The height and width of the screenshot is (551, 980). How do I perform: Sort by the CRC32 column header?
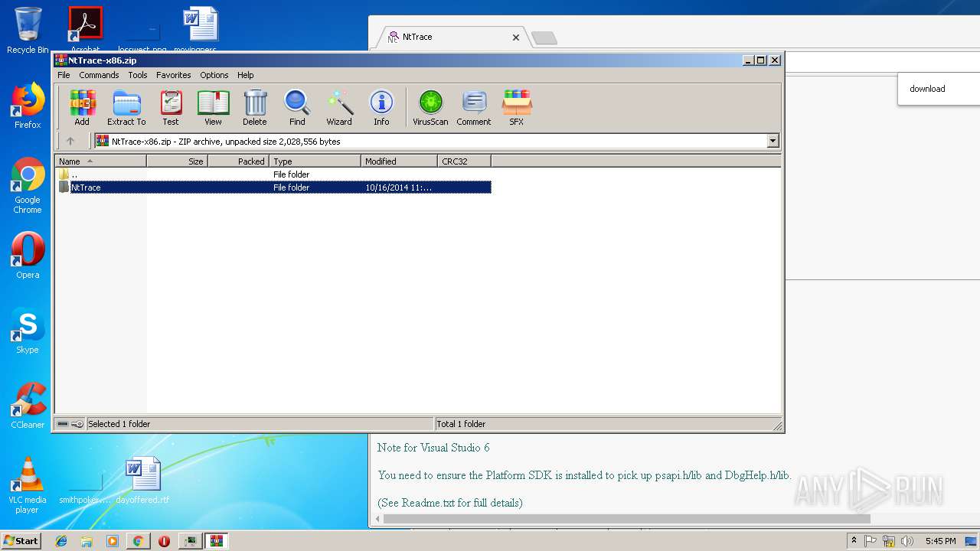coord(464,161)
